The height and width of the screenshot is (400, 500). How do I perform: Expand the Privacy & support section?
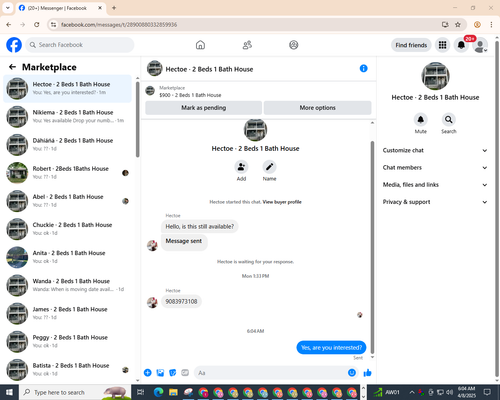(435, 202)
